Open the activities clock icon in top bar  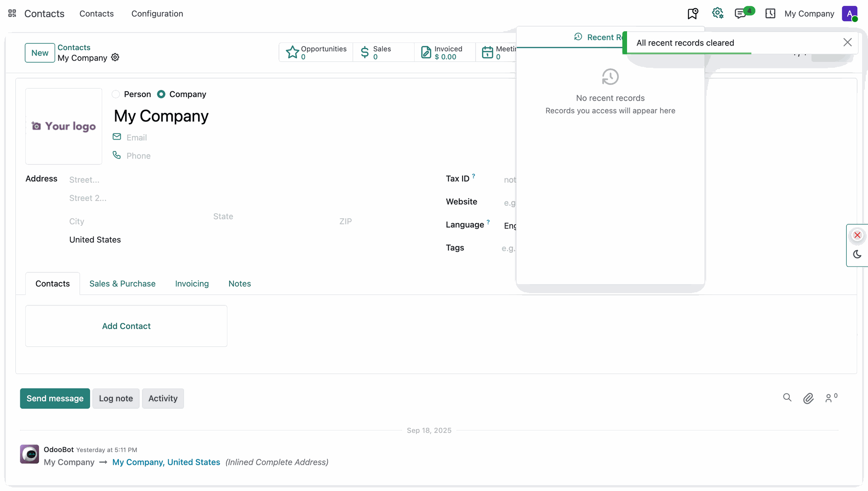click(x=770, y=14)
